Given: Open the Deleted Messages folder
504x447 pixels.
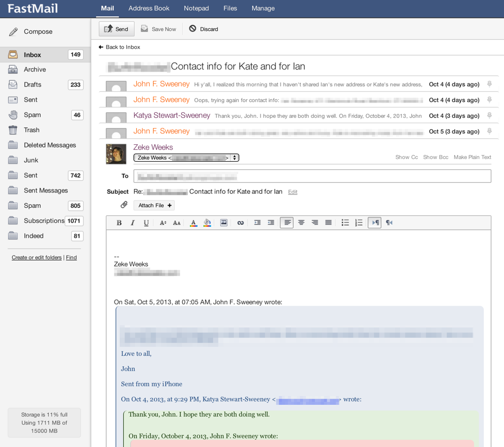Looking at the screenshot, I should tap(46, 145).
